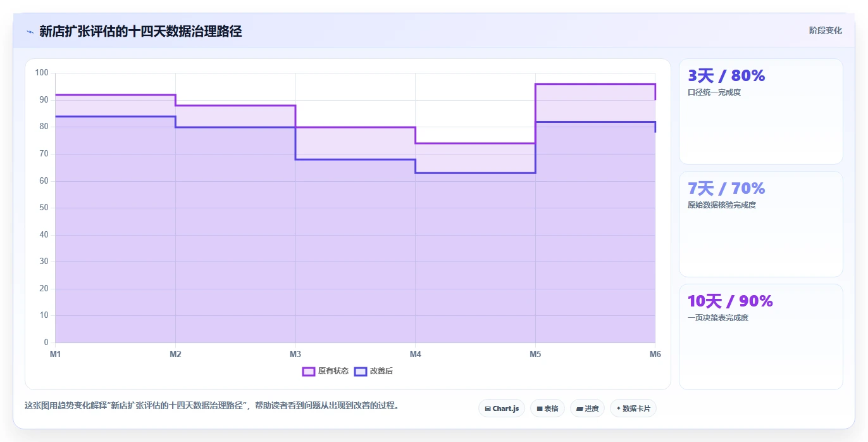Click the lightning icon beside the title

tap(30, 31)
